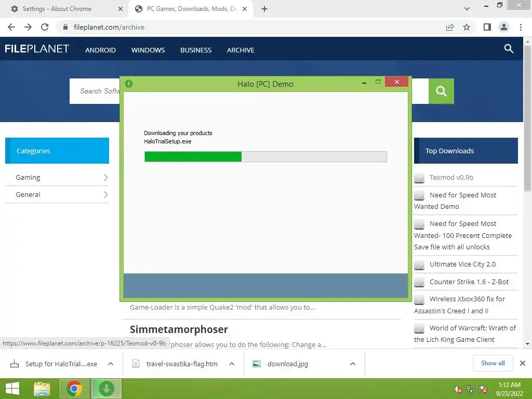Click the Search Software input field
This screenshot has height=399, width=532.
coord(95,91)
